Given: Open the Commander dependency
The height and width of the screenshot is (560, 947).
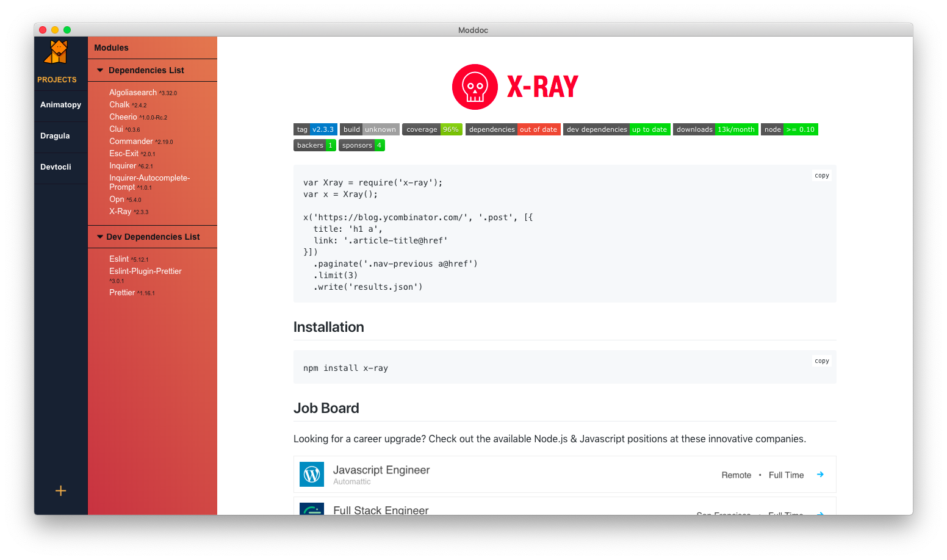Looking at the screenshot, I should (x=141, y=142).
